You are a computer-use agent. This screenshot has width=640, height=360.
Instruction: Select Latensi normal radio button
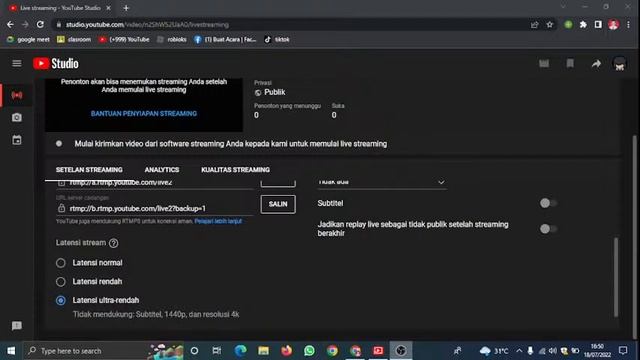[61, 263]
